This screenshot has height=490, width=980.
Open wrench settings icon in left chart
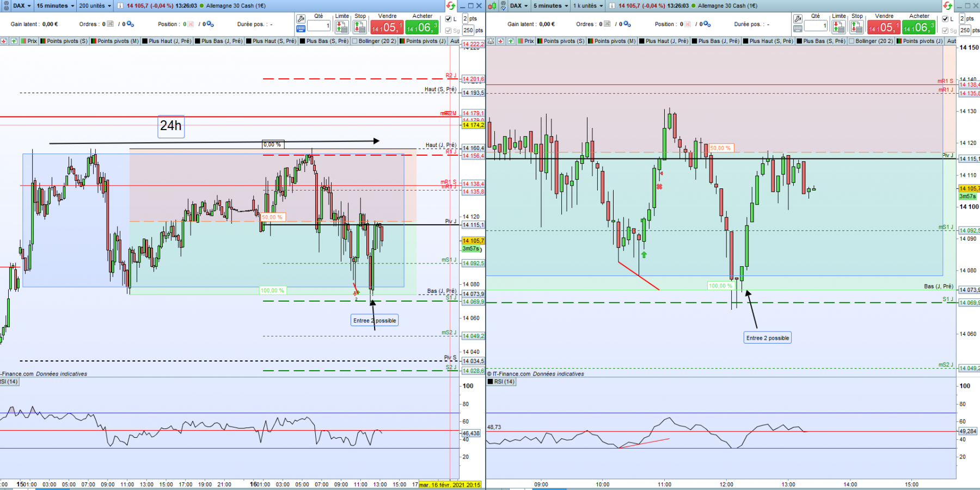[301, 18]
